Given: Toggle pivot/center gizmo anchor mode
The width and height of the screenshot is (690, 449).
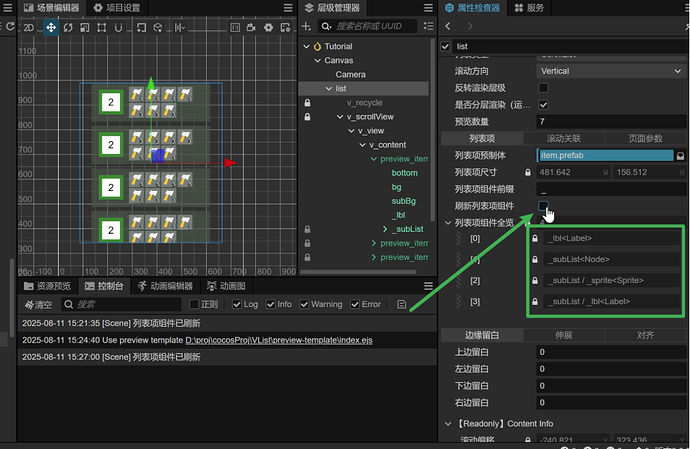Looking at the screenshot, I should pos(141,28).
